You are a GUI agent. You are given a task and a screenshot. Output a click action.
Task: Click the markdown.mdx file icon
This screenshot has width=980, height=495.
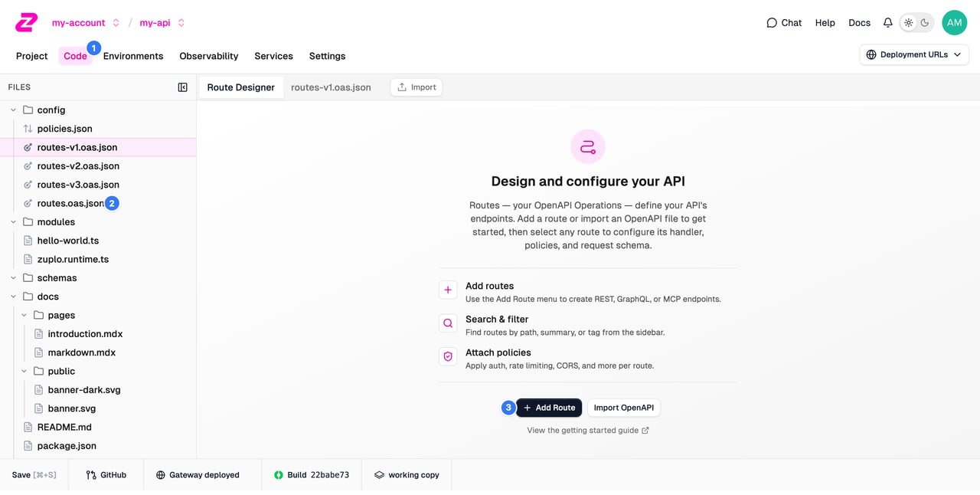pyautogui.click(x=39, y=352)
